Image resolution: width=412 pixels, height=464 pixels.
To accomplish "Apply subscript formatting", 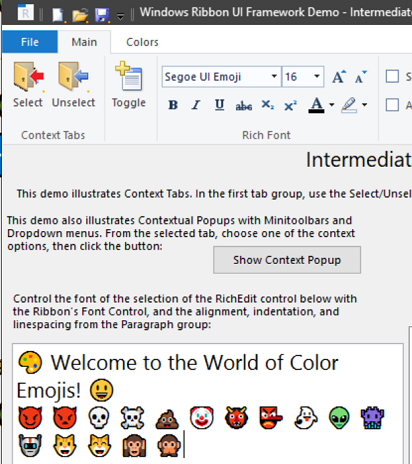I will [268, 105].
